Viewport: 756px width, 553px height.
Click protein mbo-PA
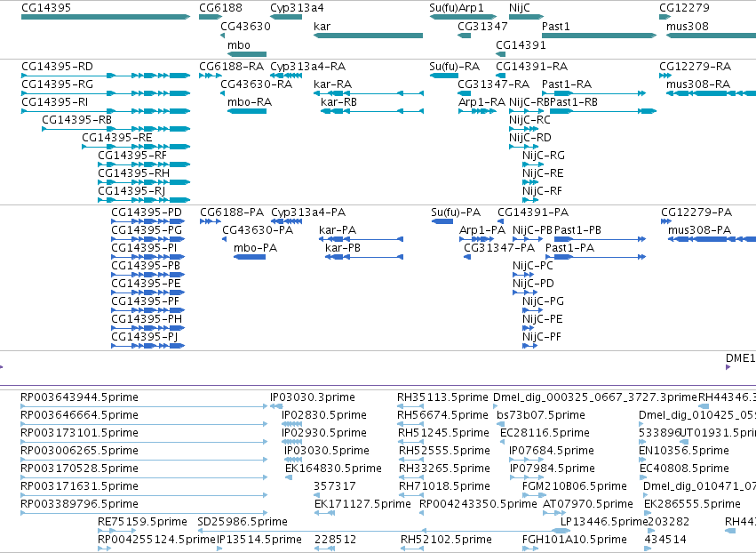[x=256, y=248]
